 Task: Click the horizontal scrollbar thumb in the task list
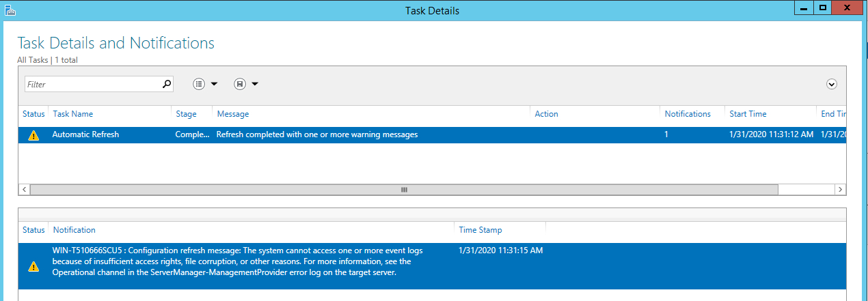403,189
